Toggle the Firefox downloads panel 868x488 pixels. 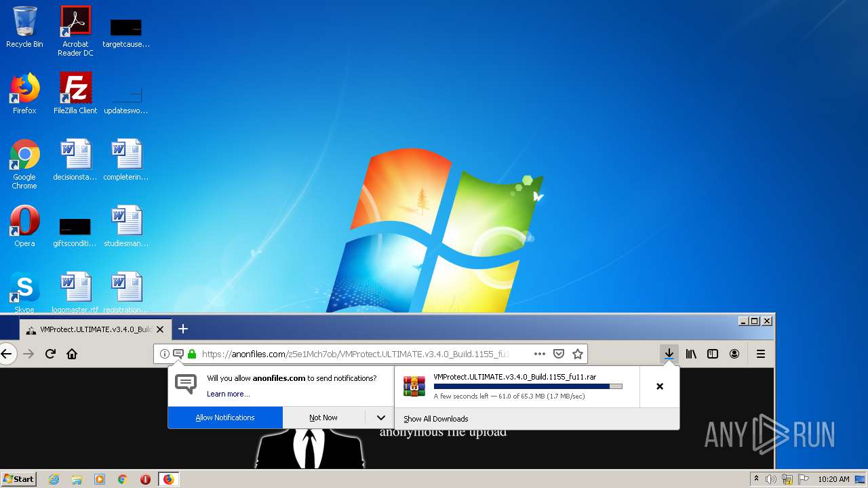click(669, 354)
